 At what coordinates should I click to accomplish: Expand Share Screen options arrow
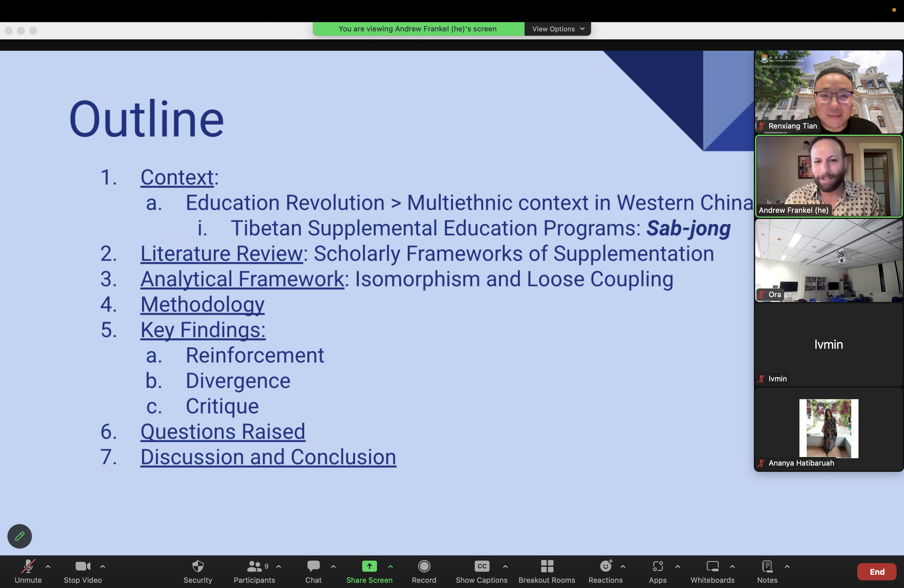(391, 566)
